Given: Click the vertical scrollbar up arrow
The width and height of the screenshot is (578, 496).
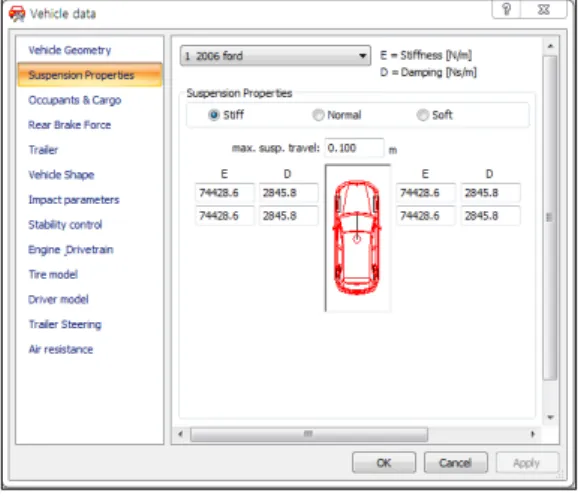Looking at the screenshot, I should coord(550,46).
